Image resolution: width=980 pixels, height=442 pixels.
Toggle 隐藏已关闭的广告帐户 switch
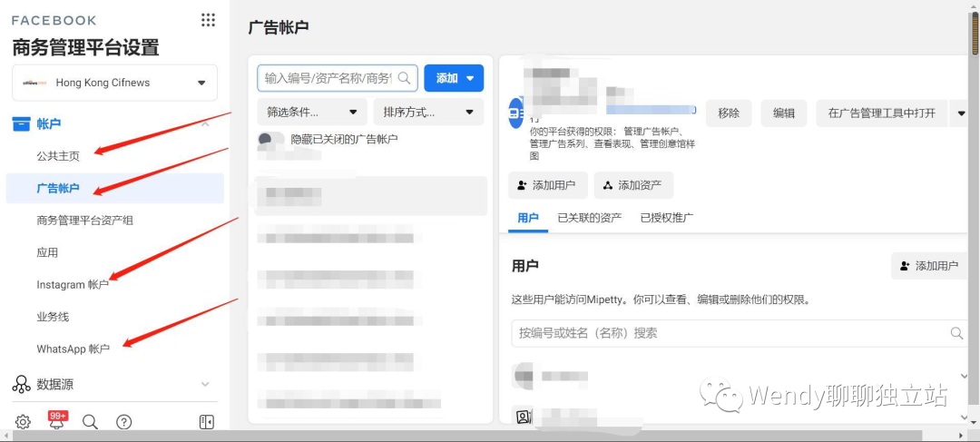click(272, 140)
